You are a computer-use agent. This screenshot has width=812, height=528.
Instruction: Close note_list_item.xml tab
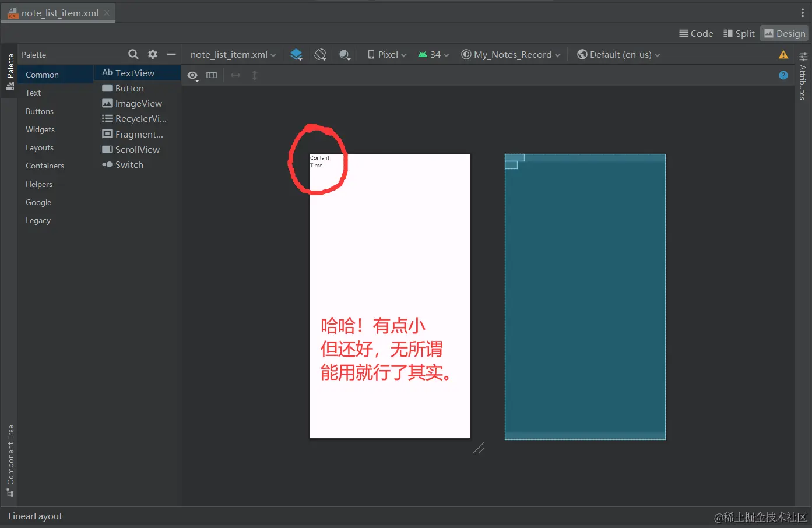pos(107,13)
